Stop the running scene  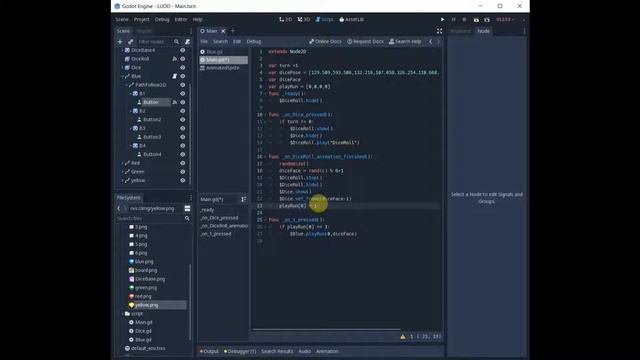click(464, 20)
